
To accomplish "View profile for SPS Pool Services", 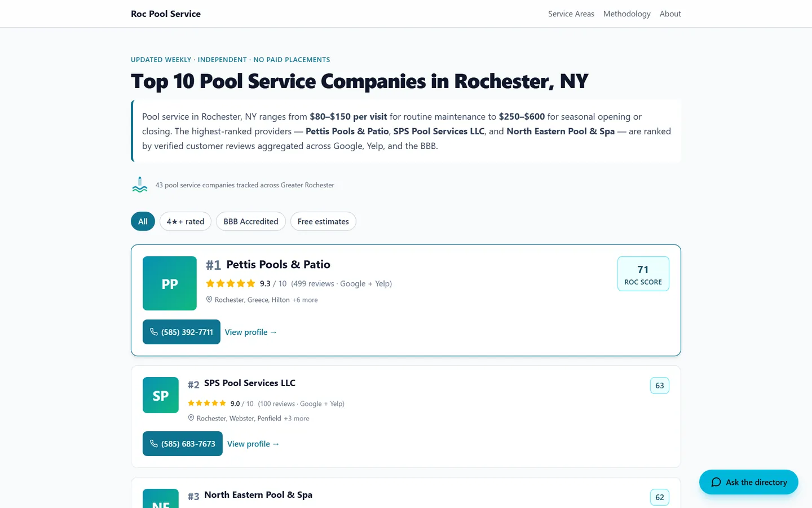I will click(x=253, y=444).
